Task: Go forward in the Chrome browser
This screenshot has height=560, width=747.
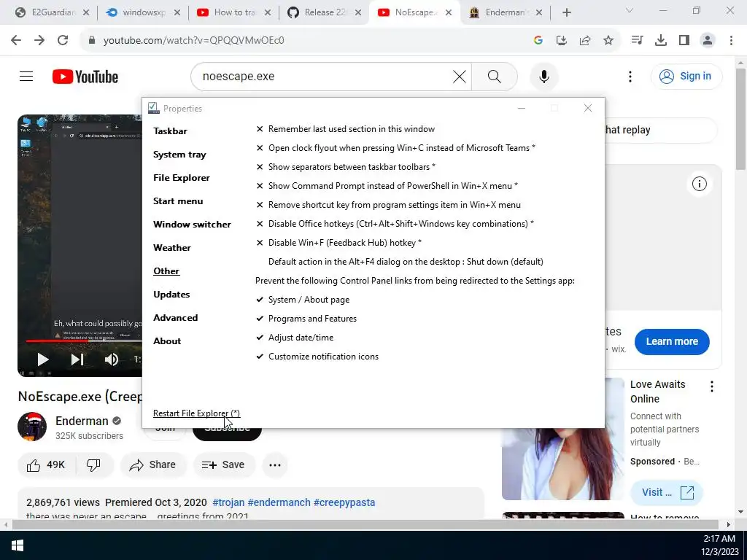Action: (39, 41)
